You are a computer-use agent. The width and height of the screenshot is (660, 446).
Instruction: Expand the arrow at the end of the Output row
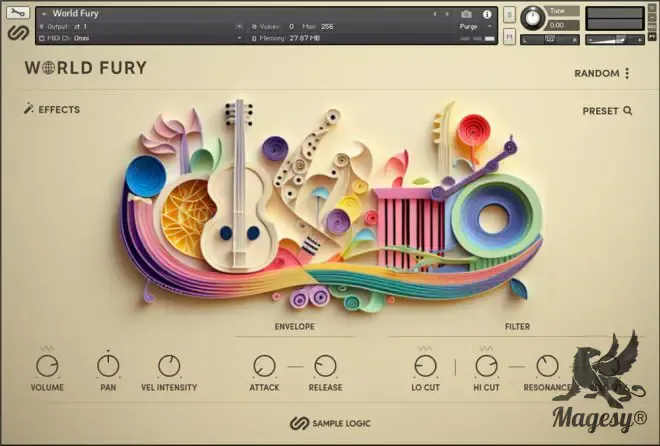(239, 27)
